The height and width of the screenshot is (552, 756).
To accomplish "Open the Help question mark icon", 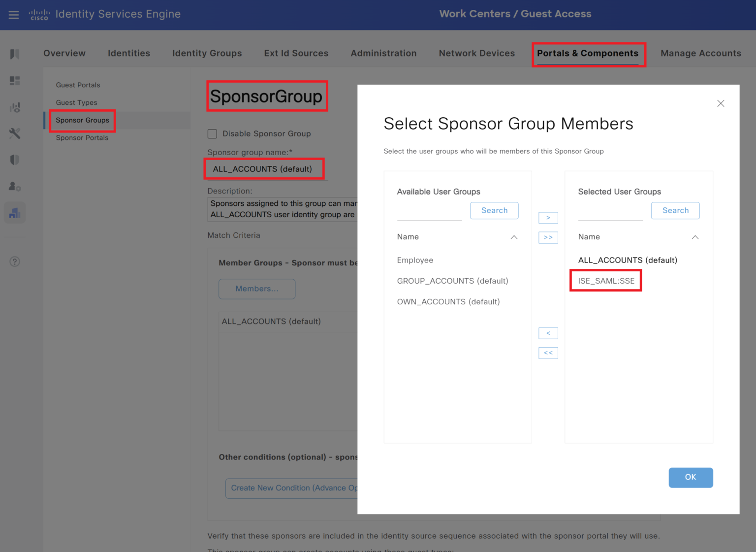I will pos(15,261).
